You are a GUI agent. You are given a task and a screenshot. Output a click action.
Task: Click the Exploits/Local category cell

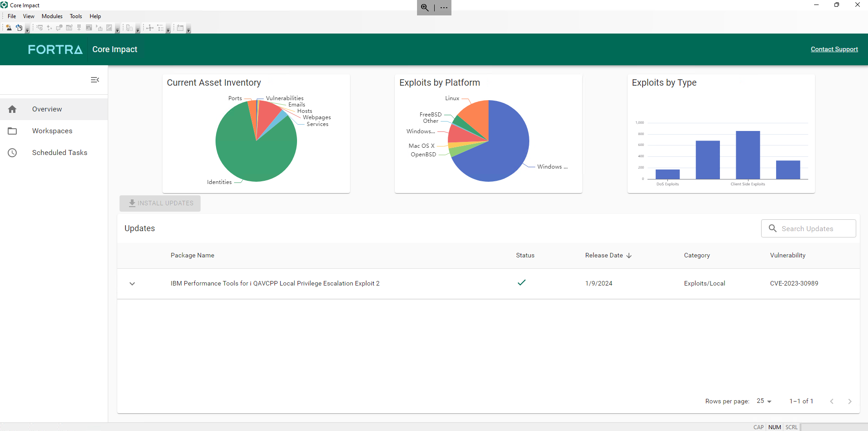click(x=705, y=284)
